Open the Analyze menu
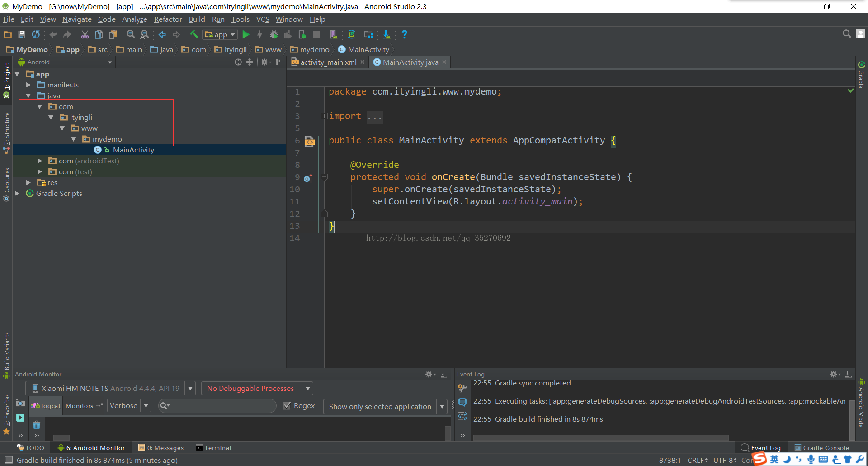 tap(134, 19)
